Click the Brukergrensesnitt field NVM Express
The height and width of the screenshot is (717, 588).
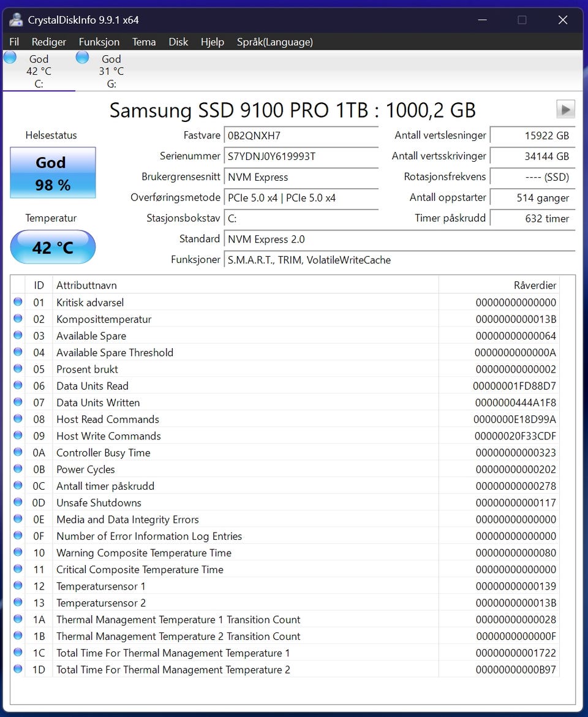point(301,177)
